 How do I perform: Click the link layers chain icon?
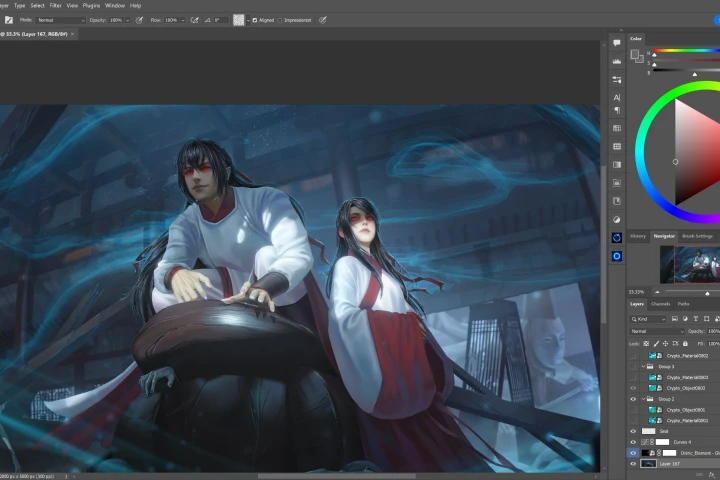click(699, 475)
